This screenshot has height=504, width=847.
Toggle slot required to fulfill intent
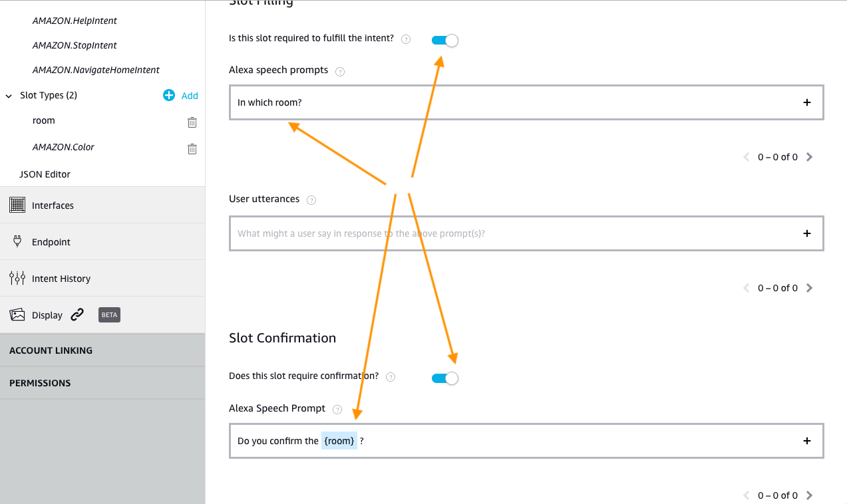(444, 40)
